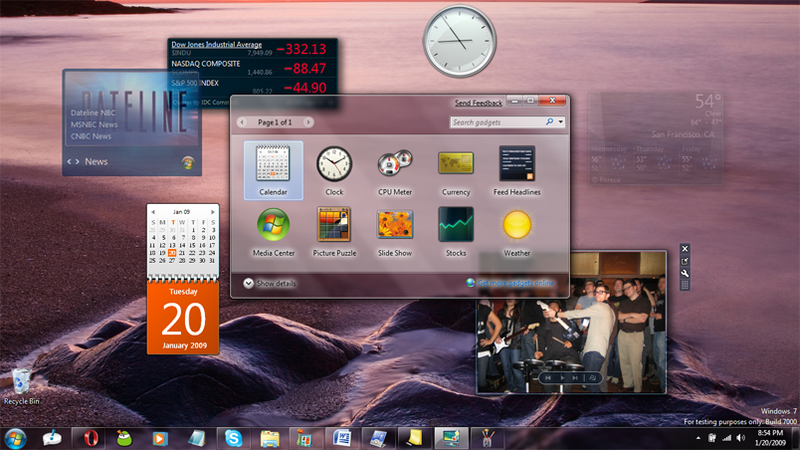Open slideshow gadget options wrench
Viewport: 800px width, 450px height.
(x=685, y=273)
